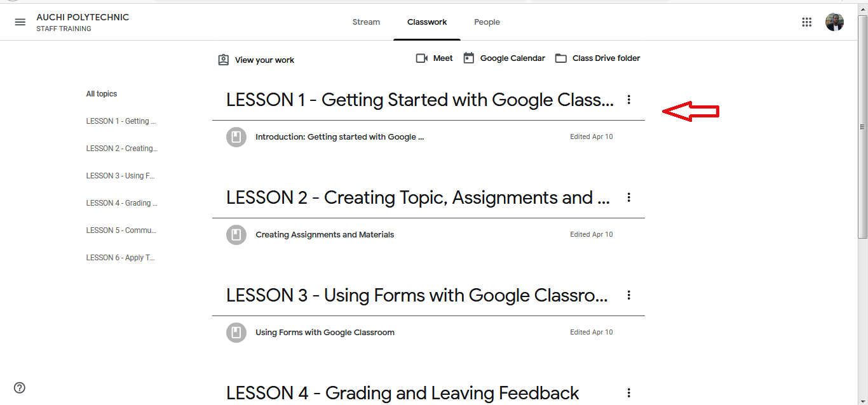Open the help question mark icon

(x=20, y=388)
